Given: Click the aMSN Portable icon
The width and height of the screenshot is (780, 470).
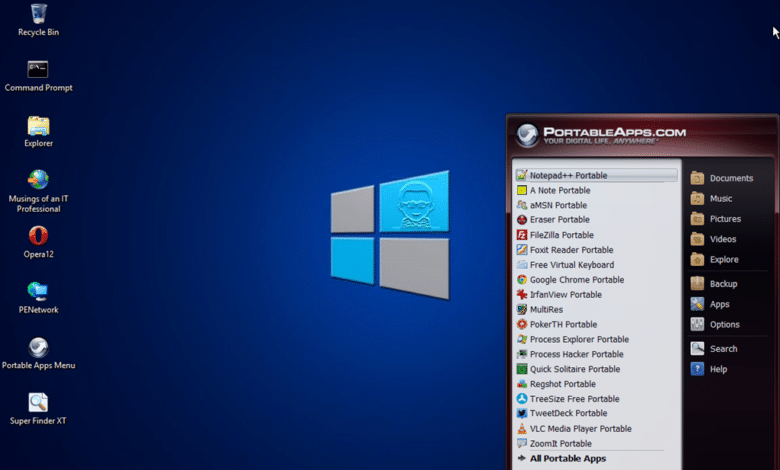Looking at the screenshot, I should pos(522,205).
